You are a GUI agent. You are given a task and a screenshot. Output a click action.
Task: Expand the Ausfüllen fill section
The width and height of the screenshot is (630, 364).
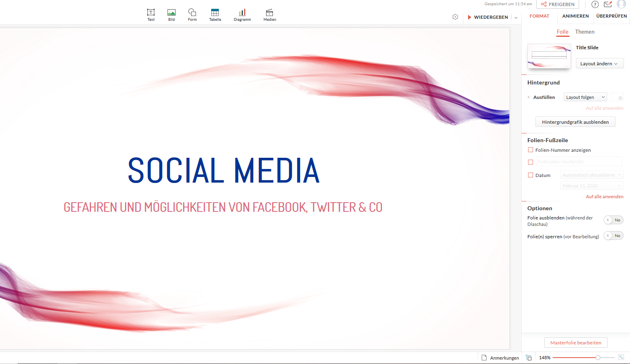click(529, 97)
